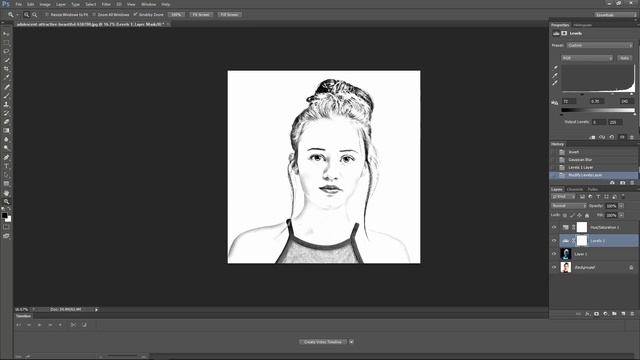Hide the Levels 1 layer
The width and height of the screenshot is (640, 360).
(554, 241)
